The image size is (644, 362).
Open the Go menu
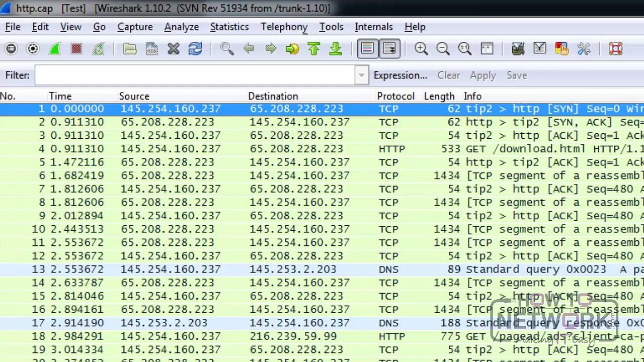pos(99,27)
